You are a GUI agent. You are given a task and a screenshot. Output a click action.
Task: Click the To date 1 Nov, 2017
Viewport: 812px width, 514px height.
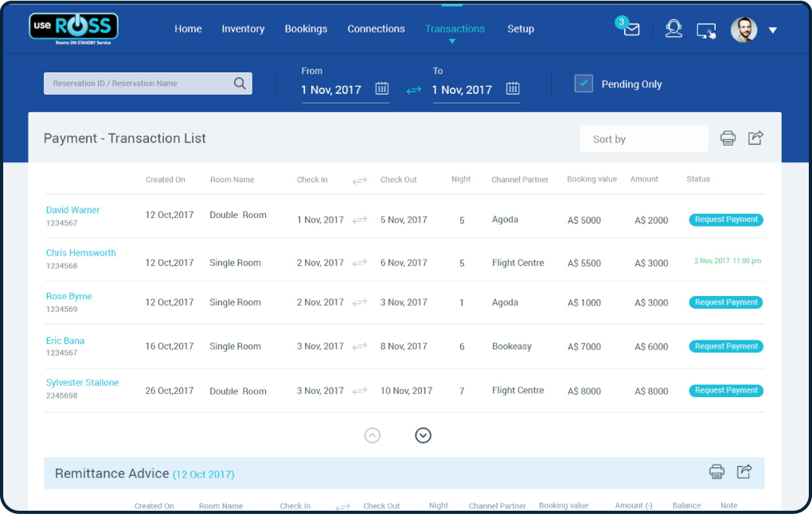pyautogui.click(x=462, y=90)
